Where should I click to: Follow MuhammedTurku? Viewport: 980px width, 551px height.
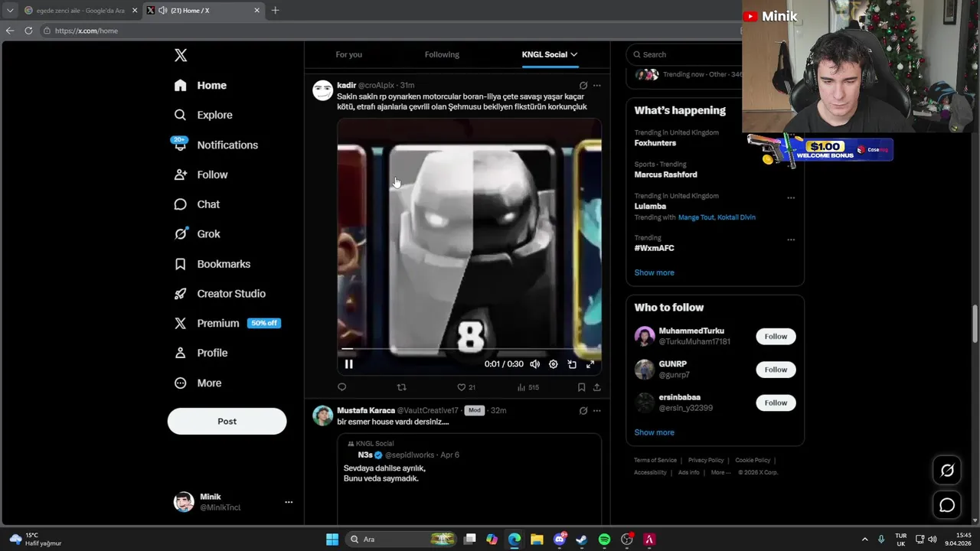[x=776, y=336]
